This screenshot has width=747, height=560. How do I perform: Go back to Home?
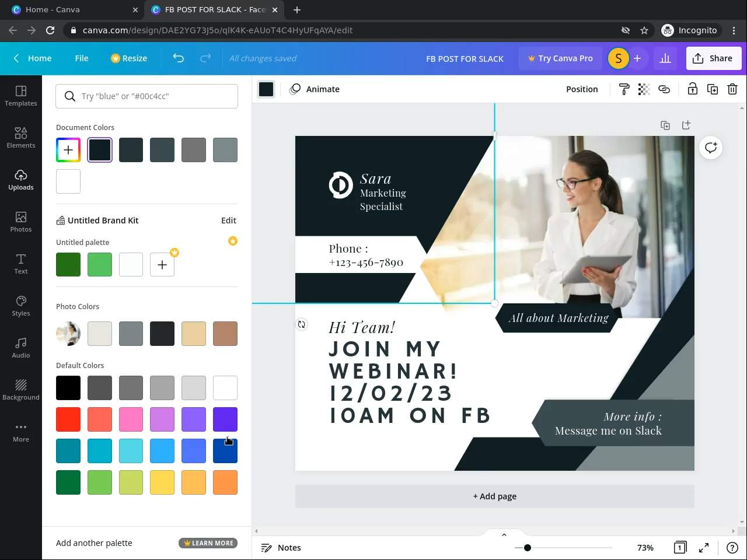[x=33, y=58]
